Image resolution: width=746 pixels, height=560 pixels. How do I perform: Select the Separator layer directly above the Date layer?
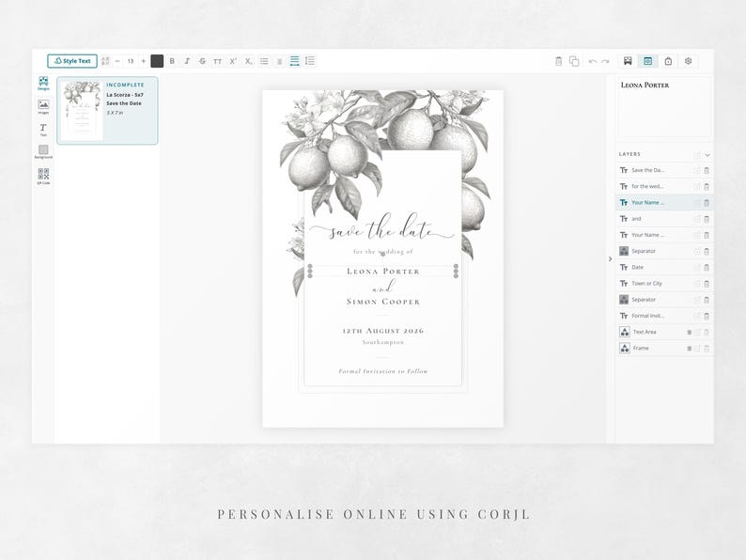664,251
